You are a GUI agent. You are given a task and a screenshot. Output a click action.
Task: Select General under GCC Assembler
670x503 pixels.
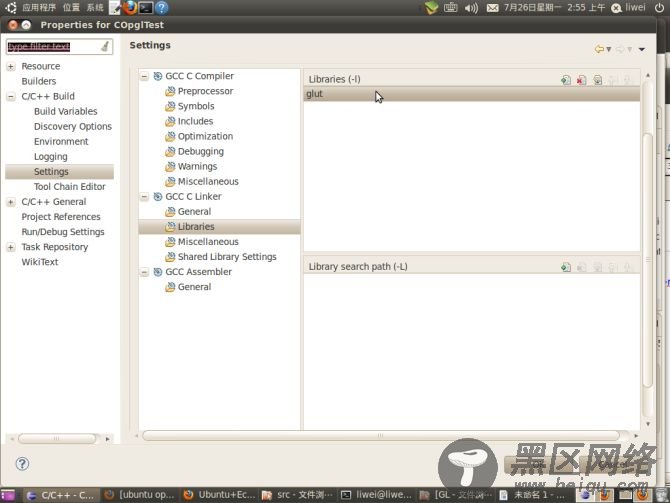pyautogui.click(x=194, y=287)
